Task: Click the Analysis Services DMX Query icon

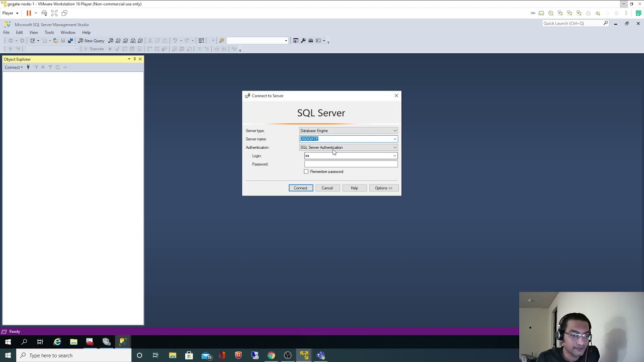Action: 125,41
